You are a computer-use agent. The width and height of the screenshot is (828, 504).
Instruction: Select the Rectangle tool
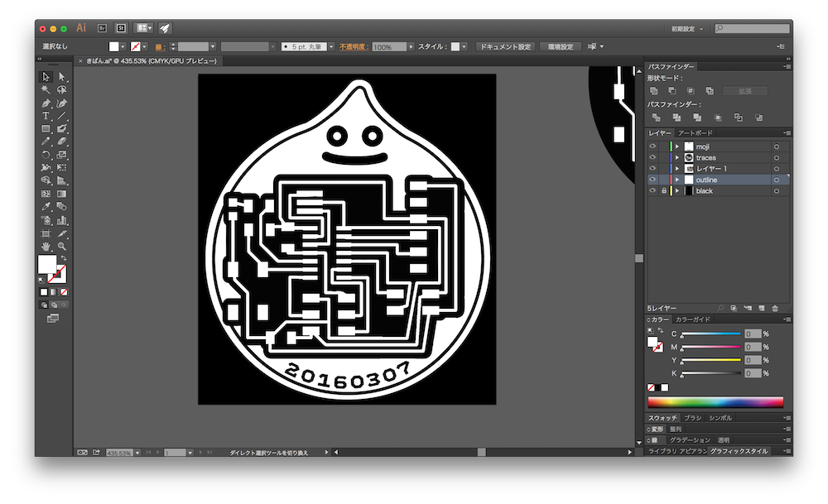[46, 129]
